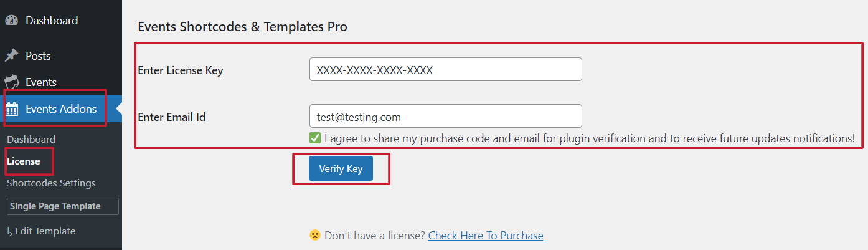Open Shortcodes Settings submenu

coord(51,183)
